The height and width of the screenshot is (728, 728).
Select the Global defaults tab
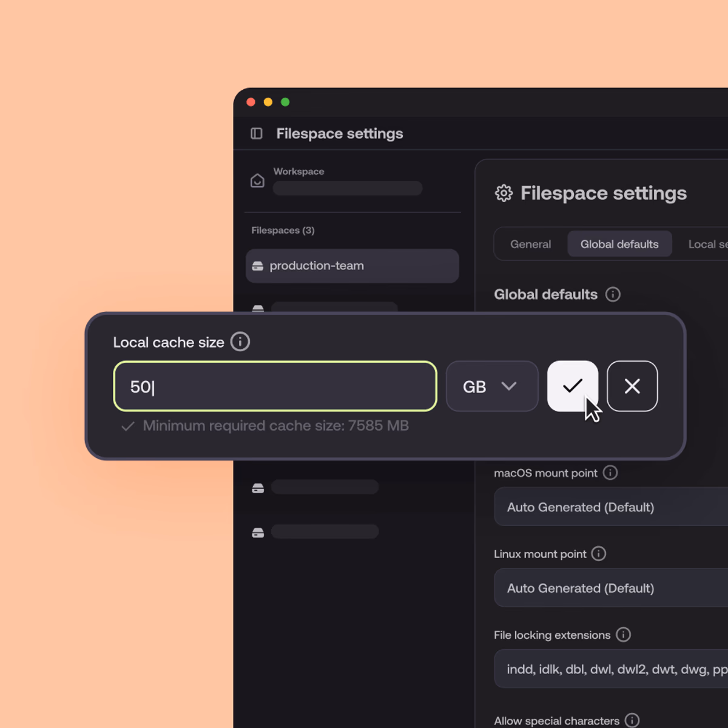coord(619,244)
